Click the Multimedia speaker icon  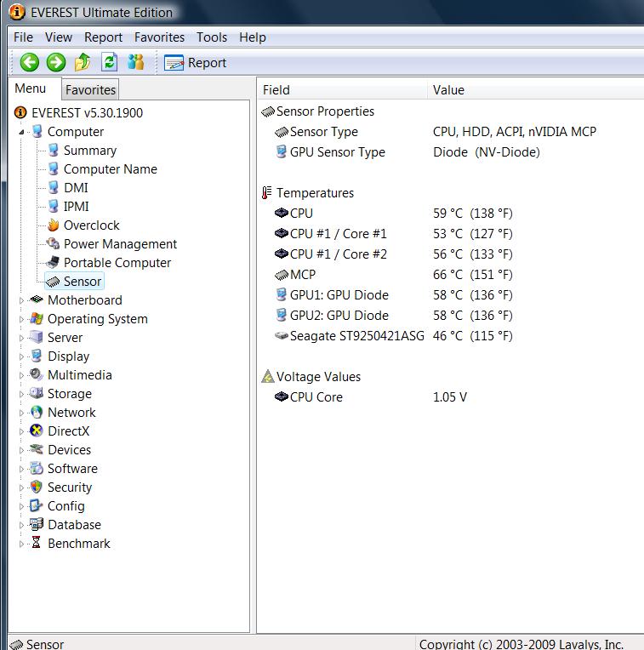point(37,374)
